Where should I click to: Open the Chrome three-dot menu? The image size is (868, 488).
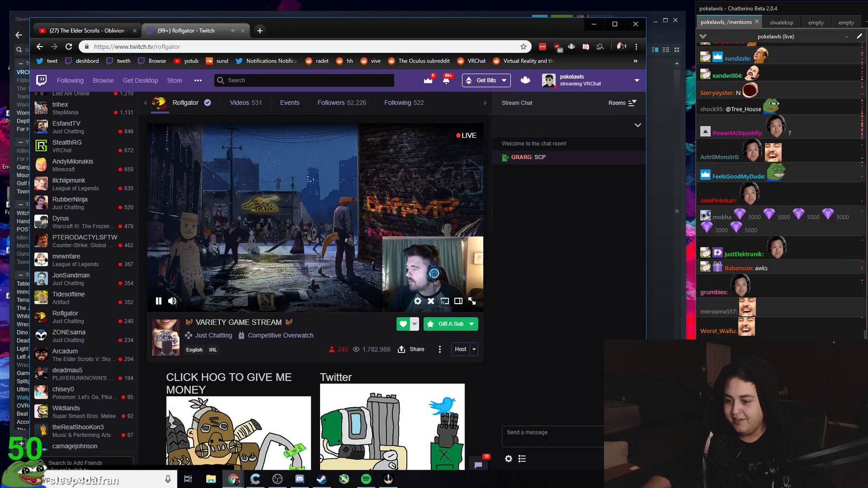pos(636,47)
